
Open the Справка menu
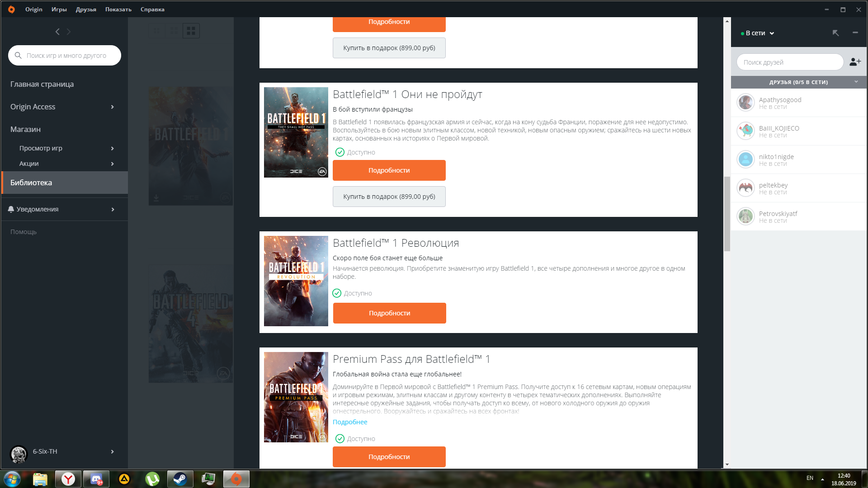click(x=152, y=9)
